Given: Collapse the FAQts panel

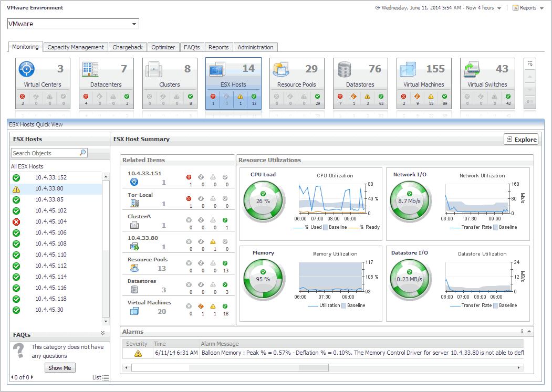Looking at the screenshot, I should [103, 333].
